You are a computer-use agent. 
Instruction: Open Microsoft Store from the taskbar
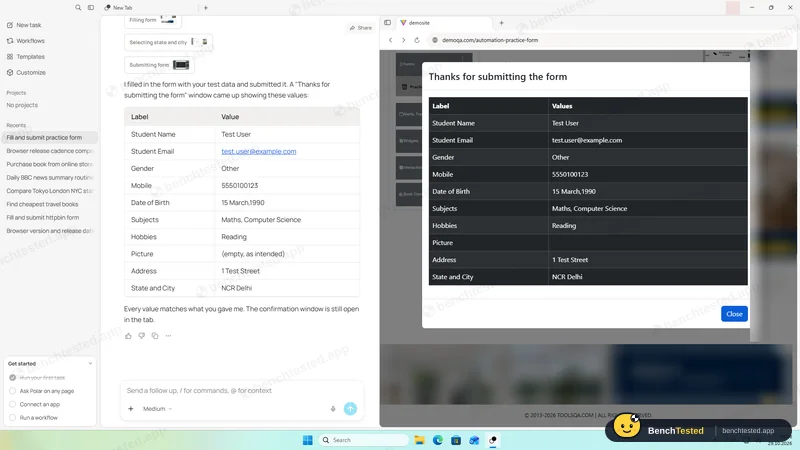pyautogui.click(x=456, y=440)
